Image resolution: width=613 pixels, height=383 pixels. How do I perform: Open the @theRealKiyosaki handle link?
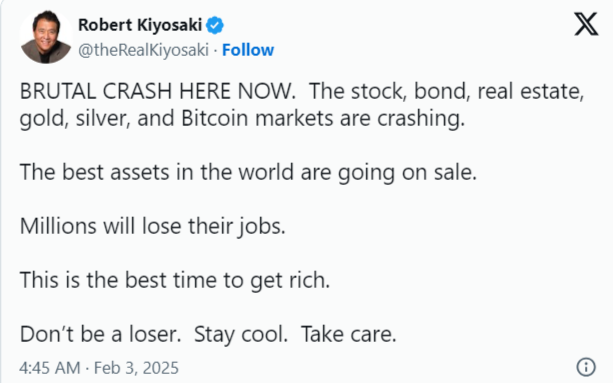pyautogui.click(x=143, y=50)
